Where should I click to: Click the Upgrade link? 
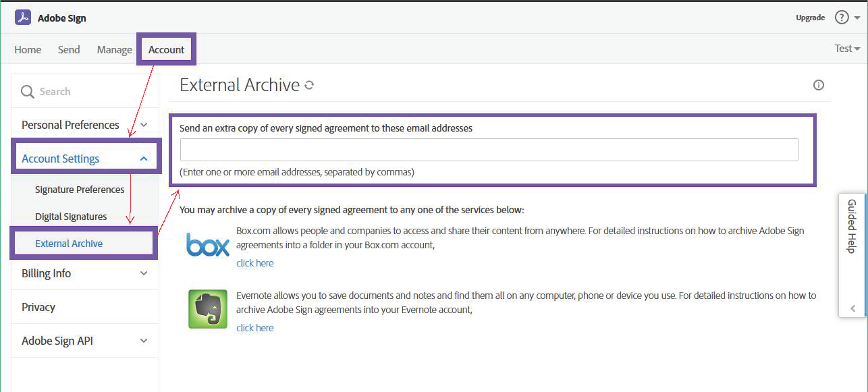point(810,17)
